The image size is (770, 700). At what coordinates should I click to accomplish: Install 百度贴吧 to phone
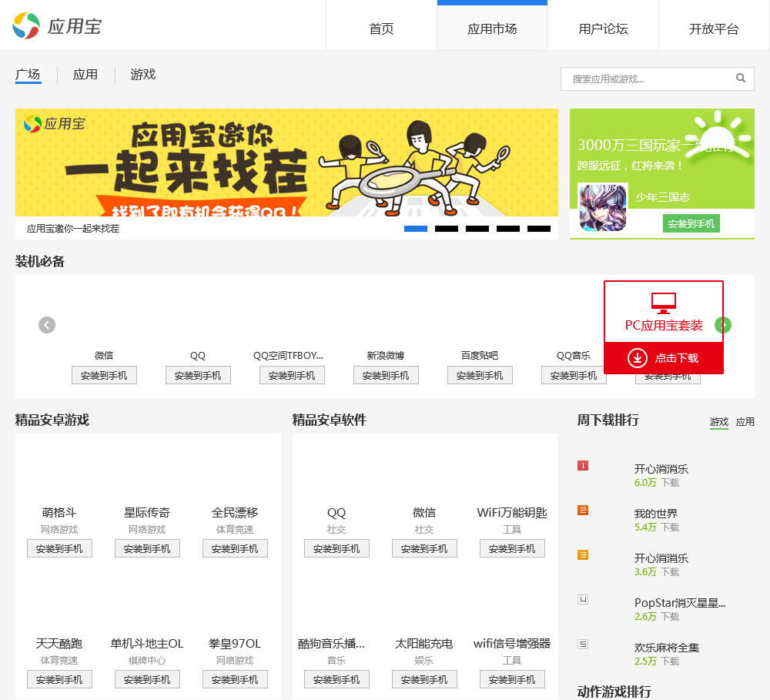coord(480,375)
